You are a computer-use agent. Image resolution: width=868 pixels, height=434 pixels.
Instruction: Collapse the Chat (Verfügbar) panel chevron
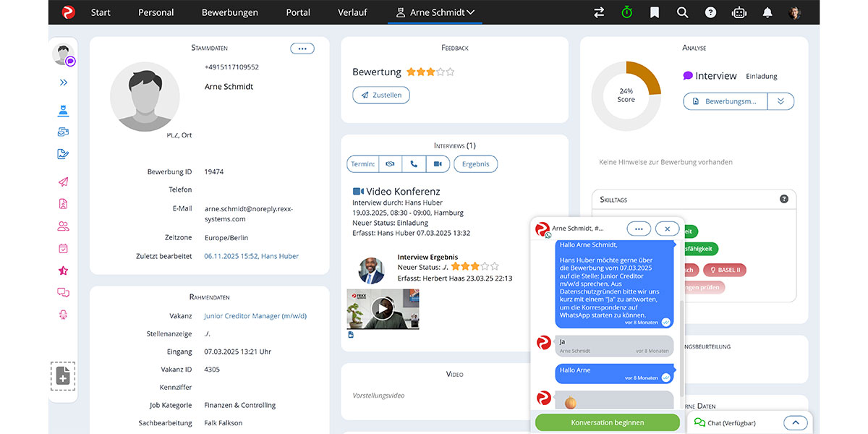click(796, 422)
